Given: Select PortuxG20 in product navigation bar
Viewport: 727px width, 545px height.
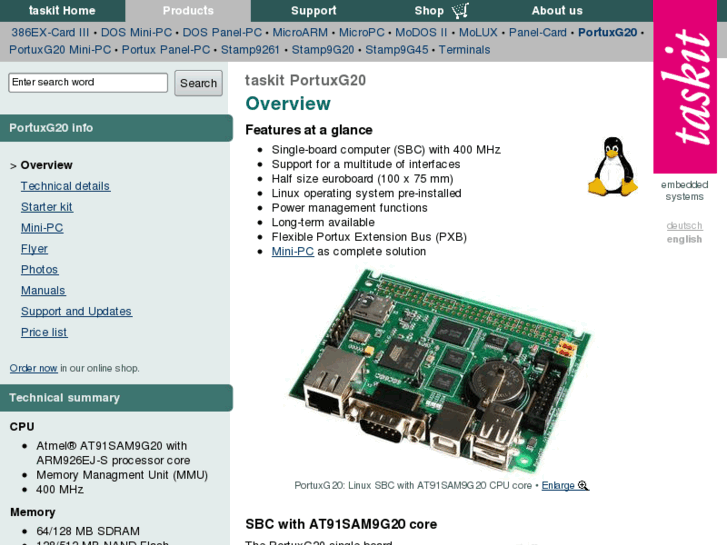Looking at the screenshot, I should tap(607, 32).
